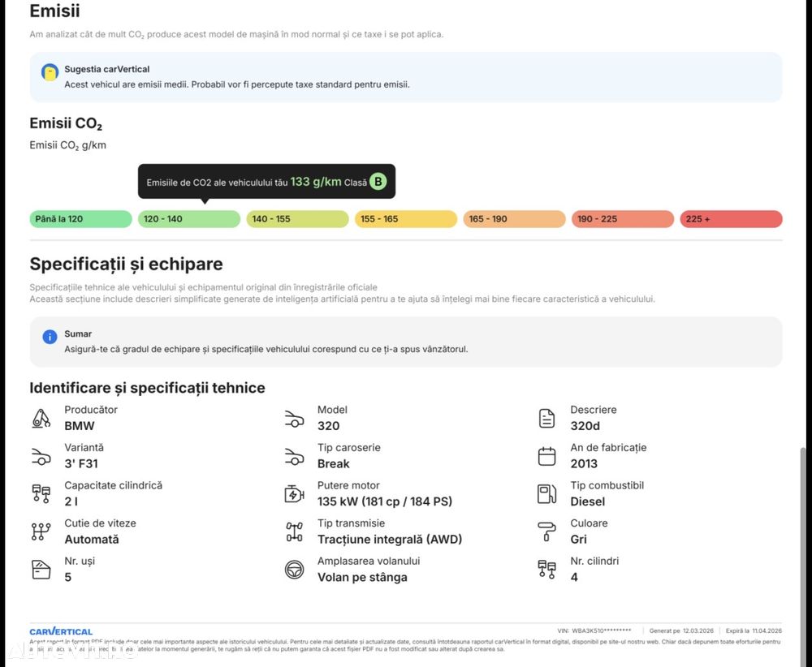812x667 pixels.
Task: Click the Putere motor engine icon
Action: [x=294, y=493]
